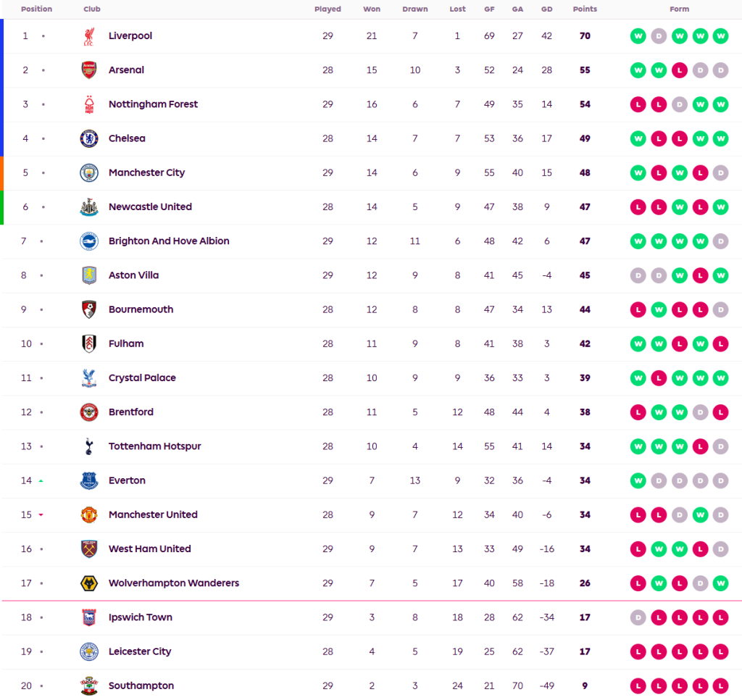The image size is (742, 700).
Task: Click Everton's green up movement arrow
Action: click(41, 480)
